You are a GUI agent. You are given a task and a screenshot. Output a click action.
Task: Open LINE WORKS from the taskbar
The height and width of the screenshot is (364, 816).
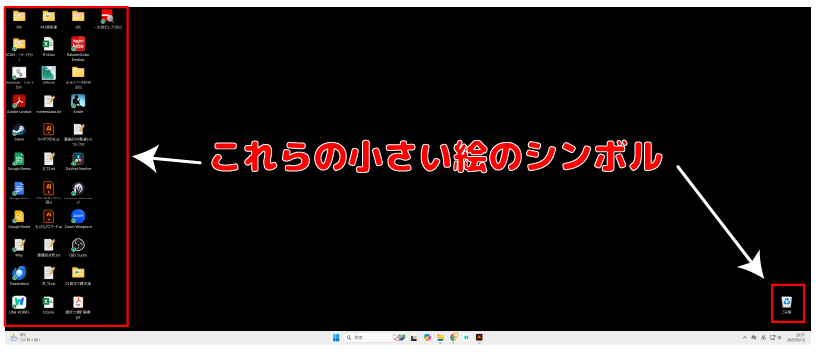point(466,337)
